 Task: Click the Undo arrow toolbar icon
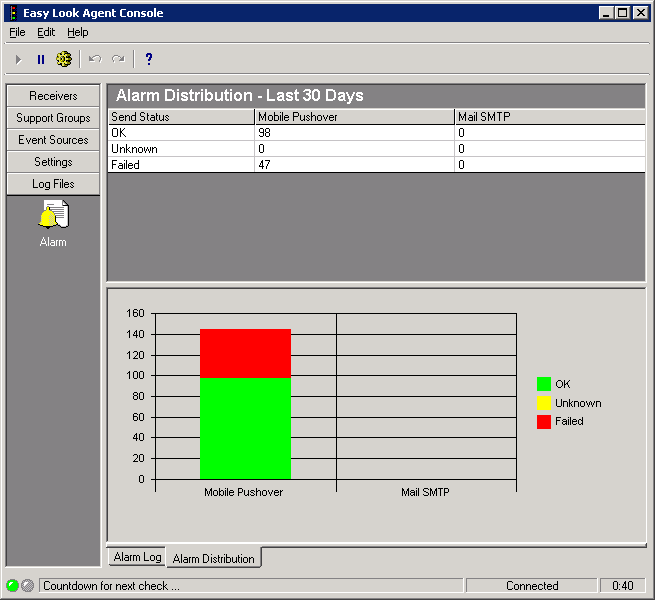click(x=95, y=59)
